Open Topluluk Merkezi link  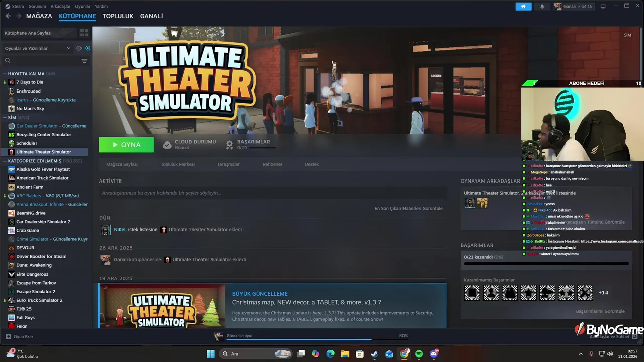coord(178,164)
